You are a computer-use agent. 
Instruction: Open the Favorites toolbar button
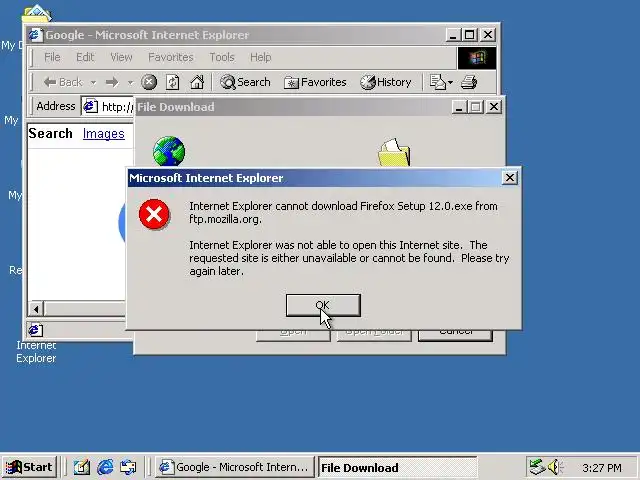[x=315, y=82]
